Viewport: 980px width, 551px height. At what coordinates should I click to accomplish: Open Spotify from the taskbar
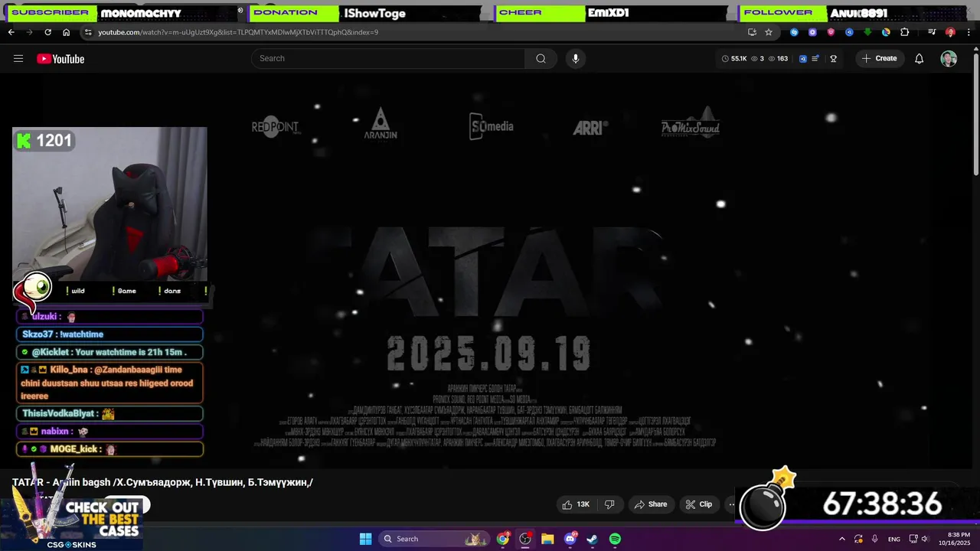coord(615,539)
